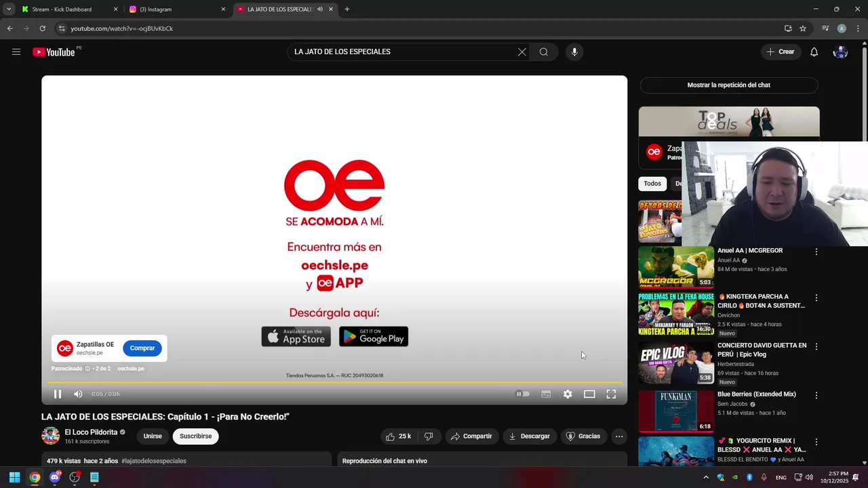Open Windows Start menu
The width and height of the screenshot is (868, 488).
tap(14, 477)
